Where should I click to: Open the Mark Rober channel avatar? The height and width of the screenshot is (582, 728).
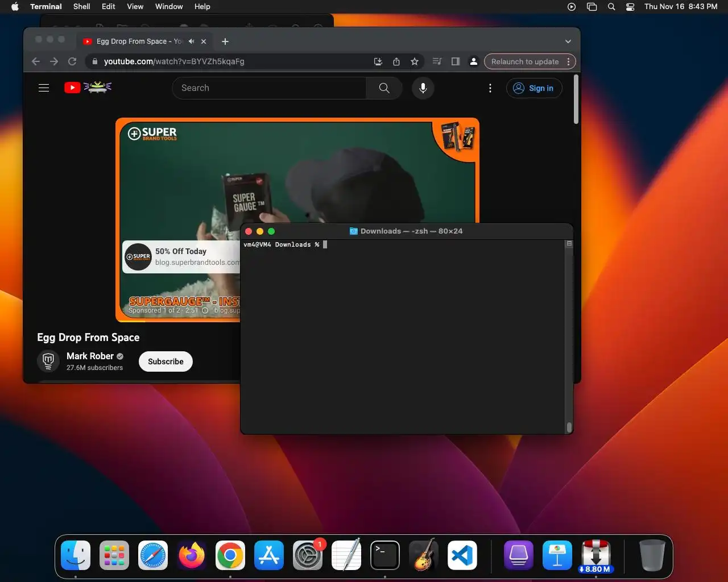48,361
